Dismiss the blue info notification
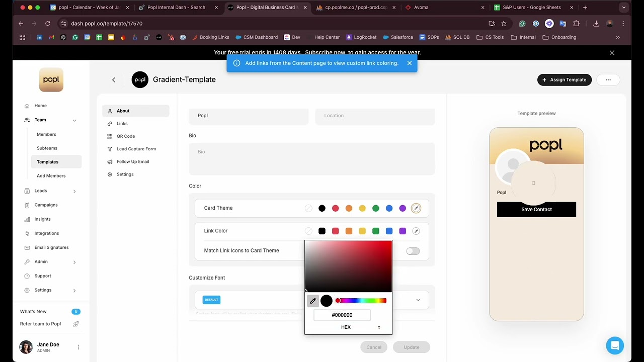 [410, 63]
